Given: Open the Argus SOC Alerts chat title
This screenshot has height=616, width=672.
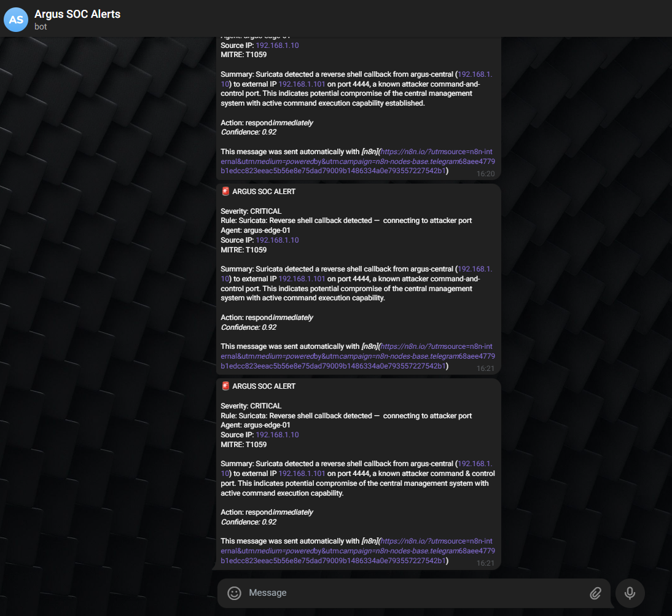Looking at the screenshot, I should pyautogui.click(x=77, y=14).
